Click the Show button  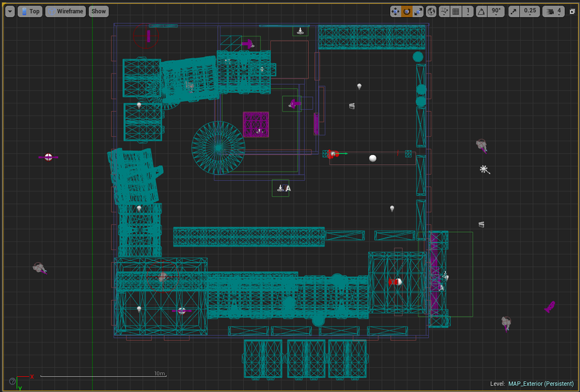99,11
